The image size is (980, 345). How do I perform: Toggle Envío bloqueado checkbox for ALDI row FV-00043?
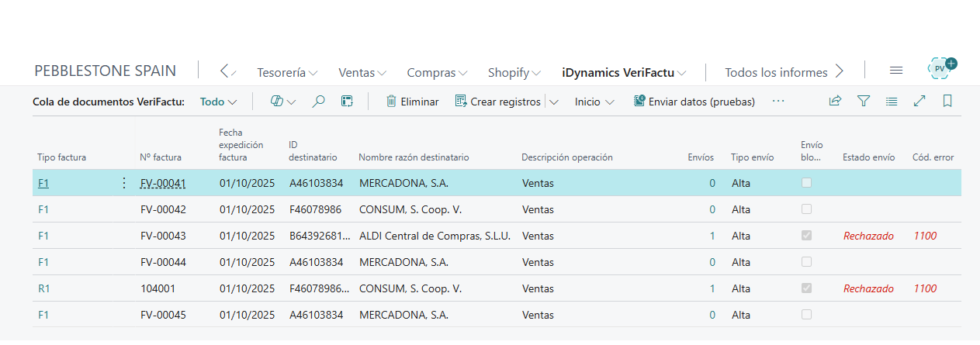pos(806,236)
